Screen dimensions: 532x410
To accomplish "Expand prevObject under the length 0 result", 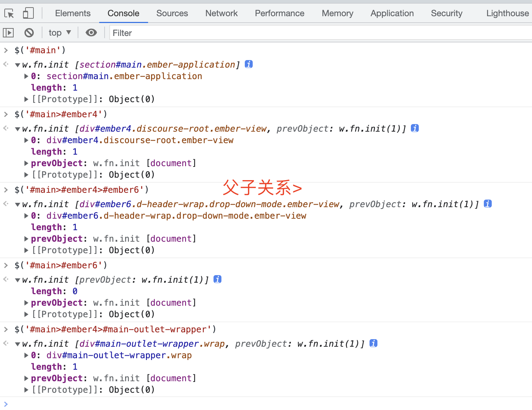I will click(x=26, y=303).
